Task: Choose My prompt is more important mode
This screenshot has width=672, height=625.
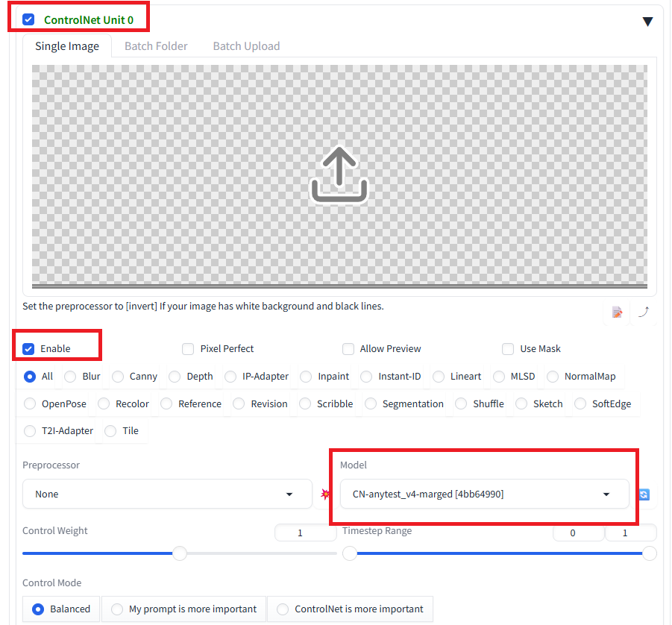Action: click(x=184, y=609)
